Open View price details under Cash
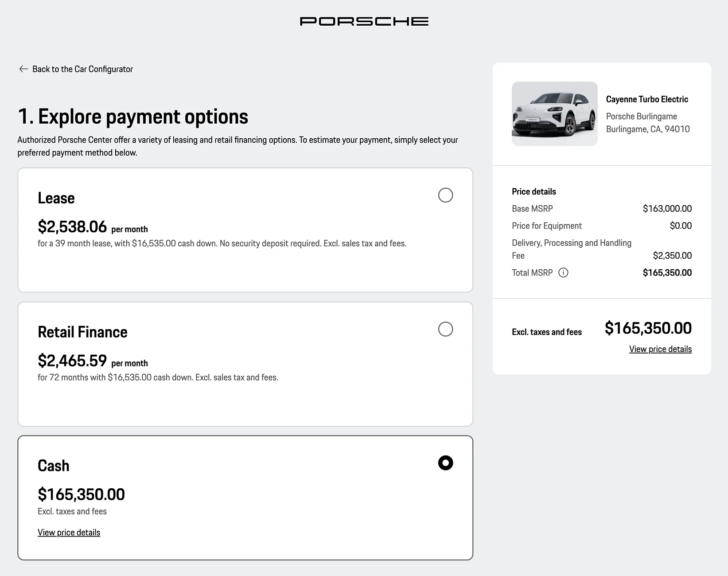Viewport: 728px width, 576px height. (x=69, y=532)
